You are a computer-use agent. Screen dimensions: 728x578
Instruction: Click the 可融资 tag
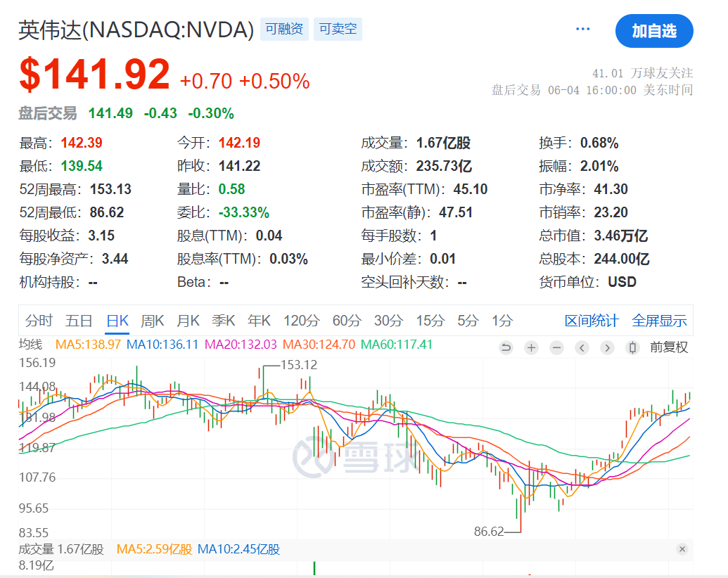pos(284,30)
